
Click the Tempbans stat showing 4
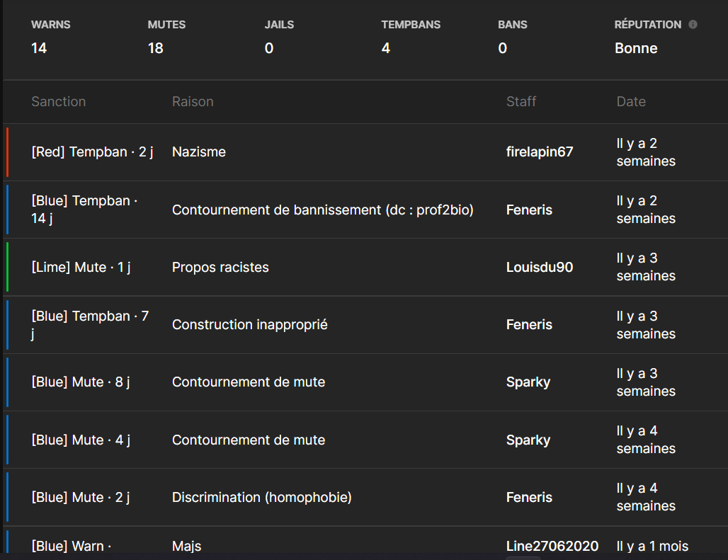(x=386, y=48)
